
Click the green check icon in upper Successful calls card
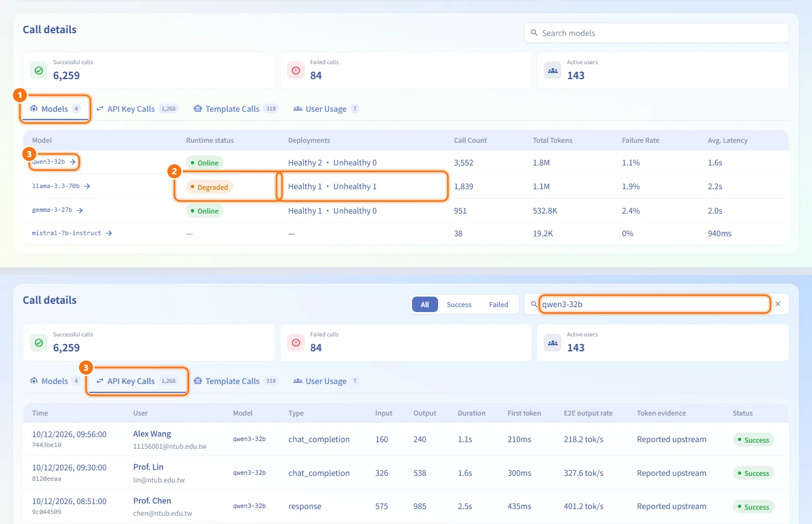click(x=39, y=70)
